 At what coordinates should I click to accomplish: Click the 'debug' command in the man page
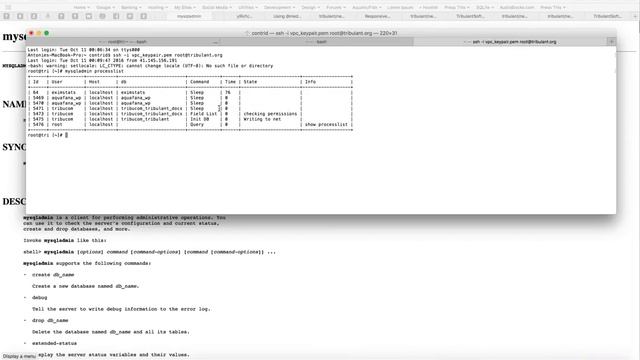[x=40, y=298]
